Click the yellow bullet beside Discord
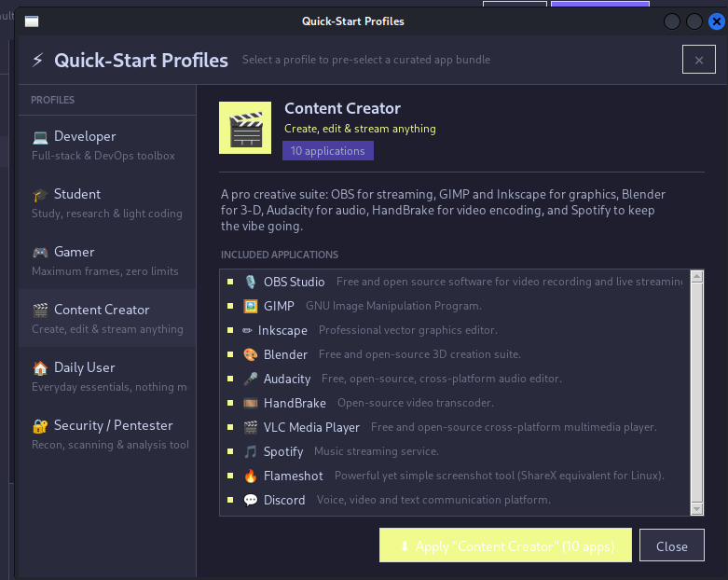Viewport: 728px width, 580px height. (230, 500)
